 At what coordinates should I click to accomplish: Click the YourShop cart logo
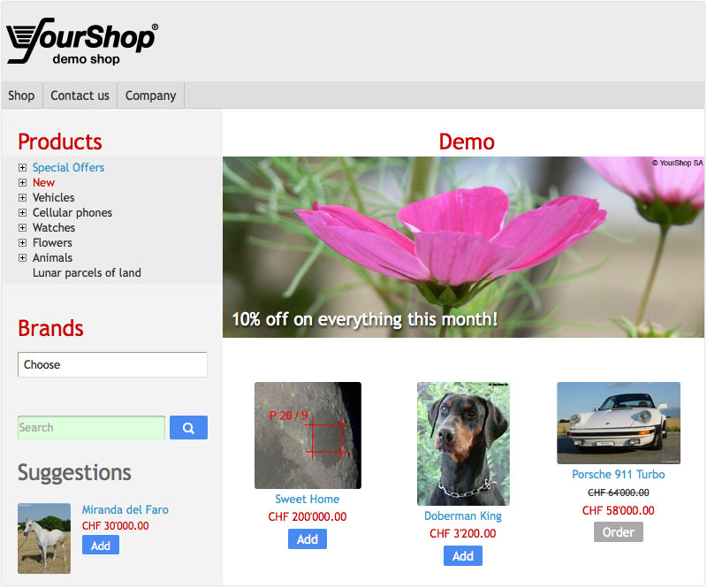pos(82,41)
